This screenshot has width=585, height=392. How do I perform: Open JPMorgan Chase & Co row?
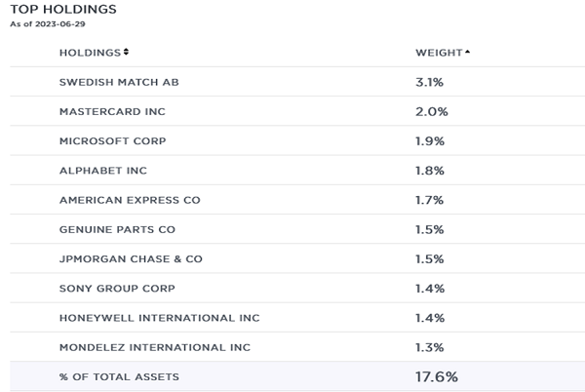pyautogui.click(x=297, y=258)
